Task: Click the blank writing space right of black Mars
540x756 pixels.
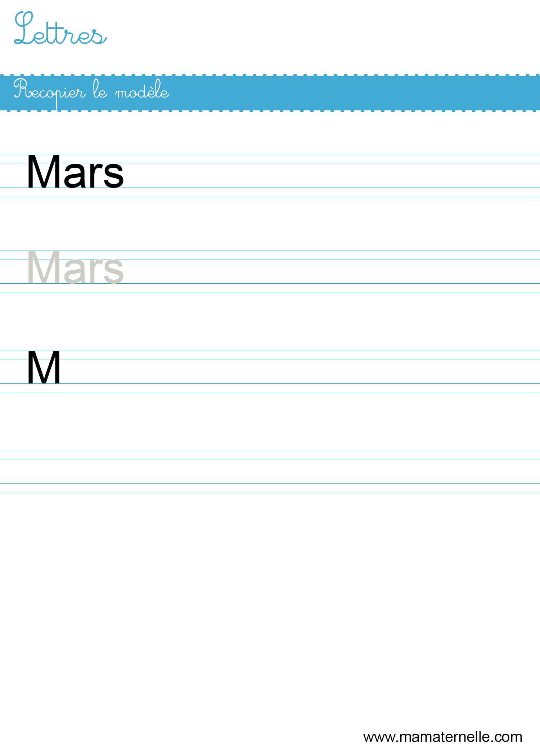Action: click(331, 176)
